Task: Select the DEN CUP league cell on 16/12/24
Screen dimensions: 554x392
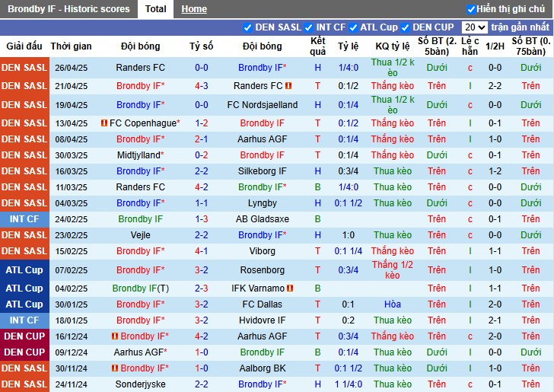Action: click(24, 336)
